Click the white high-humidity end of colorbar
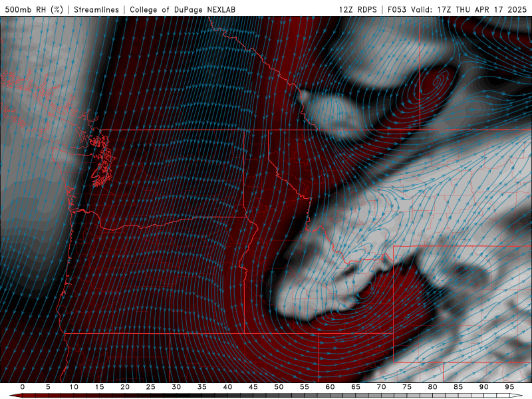 click(x=517, y=396)
